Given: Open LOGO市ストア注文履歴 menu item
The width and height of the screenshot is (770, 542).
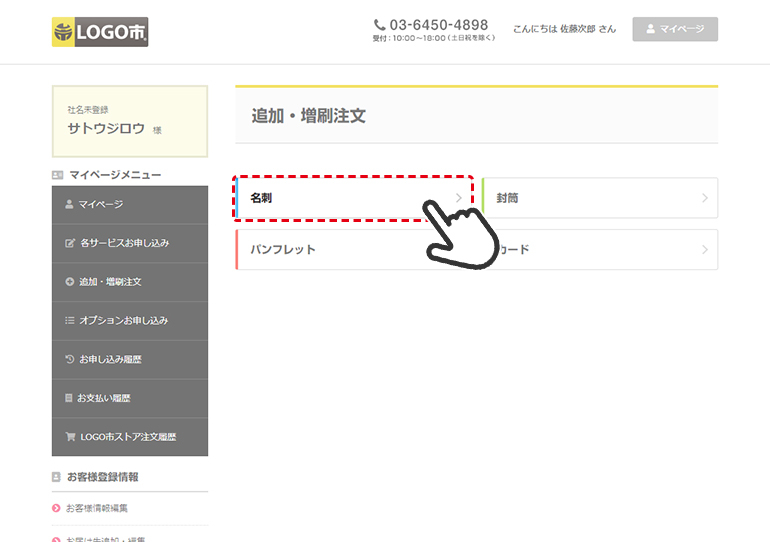Looking at the screenshot, I should 130,437.
